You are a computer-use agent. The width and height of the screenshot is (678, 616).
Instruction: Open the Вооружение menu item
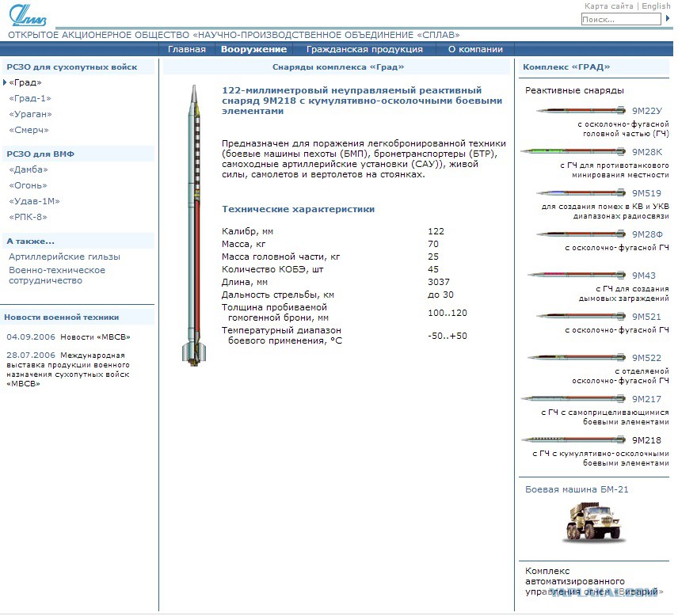point(253,49)
